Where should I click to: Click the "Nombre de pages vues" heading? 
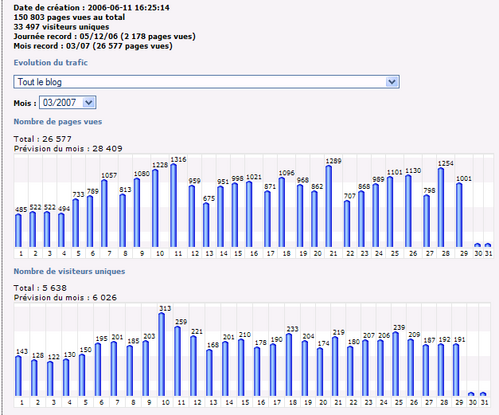pos(58,122)
